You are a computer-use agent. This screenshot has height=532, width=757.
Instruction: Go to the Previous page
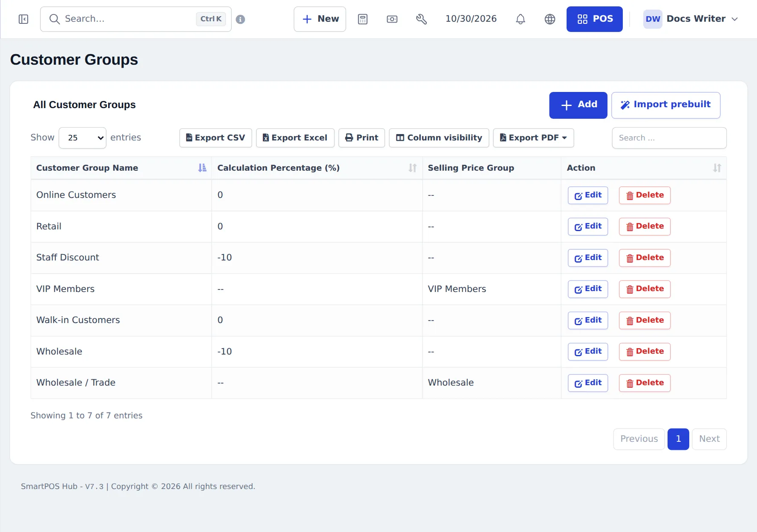click(639, 439)
